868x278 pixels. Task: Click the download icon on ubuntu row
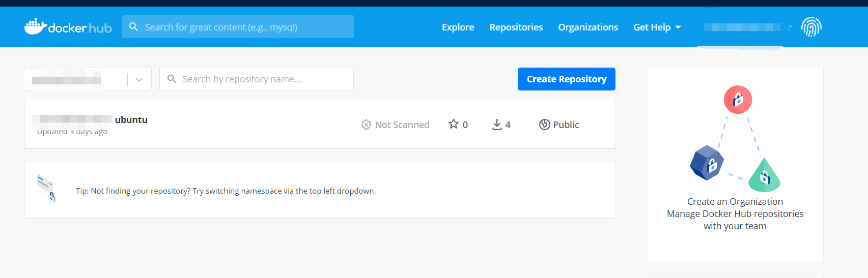pos(497,125)
